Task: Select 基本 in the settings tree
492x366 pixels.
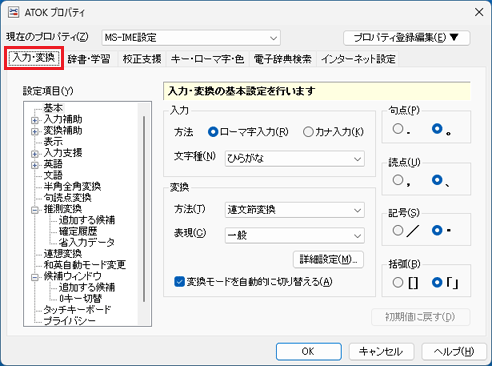Action: [x=53, y=108]
